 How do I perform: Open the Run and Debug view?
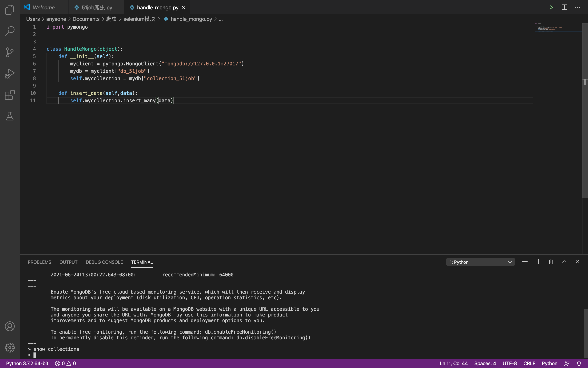click(10, 74)
